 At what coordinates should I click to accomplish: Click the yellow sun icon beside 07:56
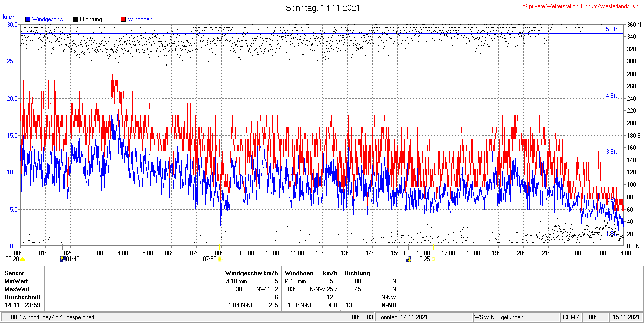(220, 259)
